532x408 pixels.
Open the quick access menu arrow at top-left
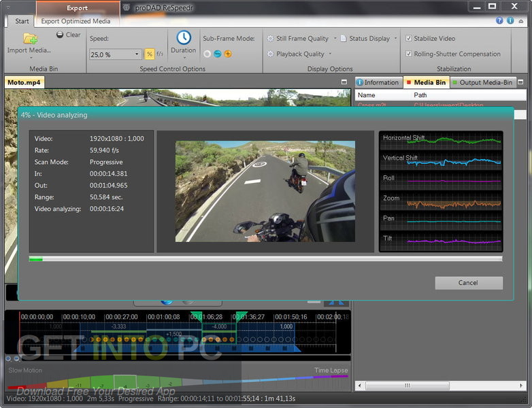pyautogui.click(x=8, y=7)
